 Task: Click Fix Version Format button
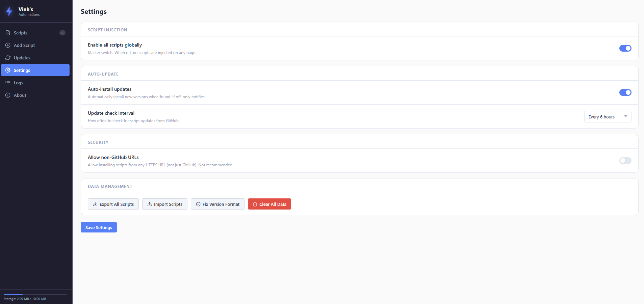pyautogui.click(x=217, y=204)
